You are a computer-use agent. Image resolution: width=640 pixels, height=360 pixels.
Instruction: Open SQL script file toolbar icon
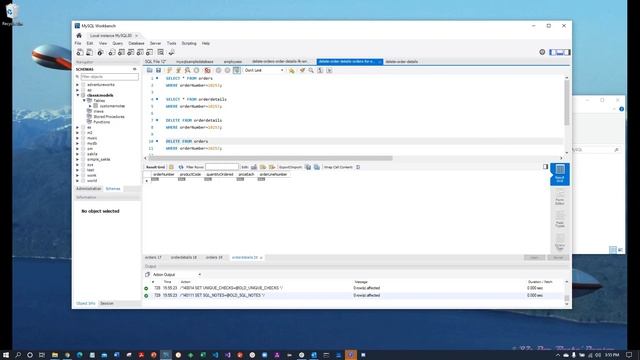pos(89,52)
